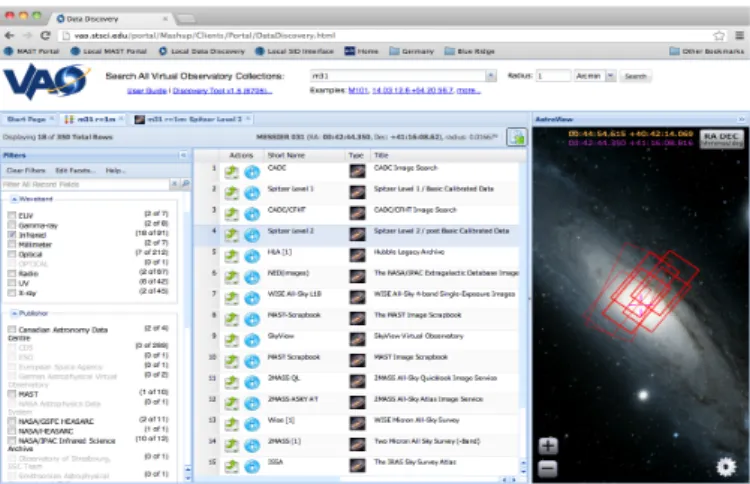Click blue globe icon in the 2MASS ASKY AT row
The width and height of the screenshot is (750, 484).
coord(252,403)
